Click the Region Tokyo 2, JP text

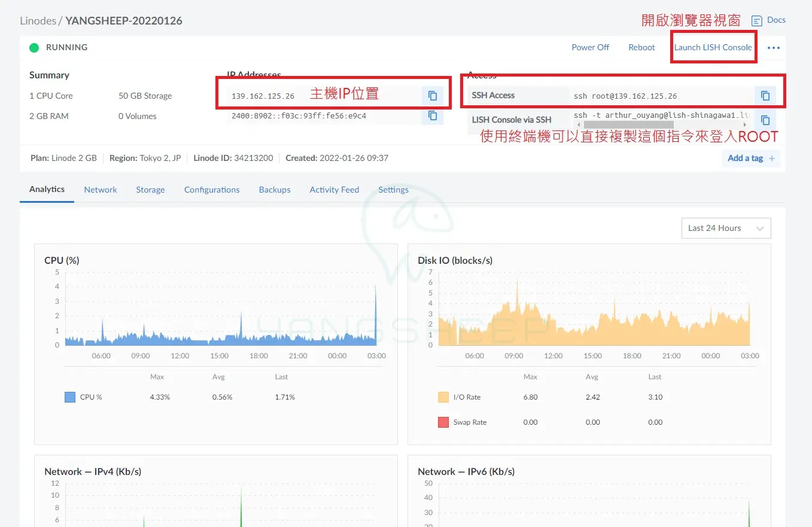pos(145,159)
